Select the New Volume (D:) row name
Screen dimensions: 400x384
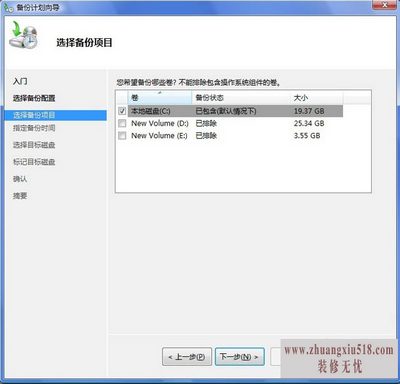point(160,123)
